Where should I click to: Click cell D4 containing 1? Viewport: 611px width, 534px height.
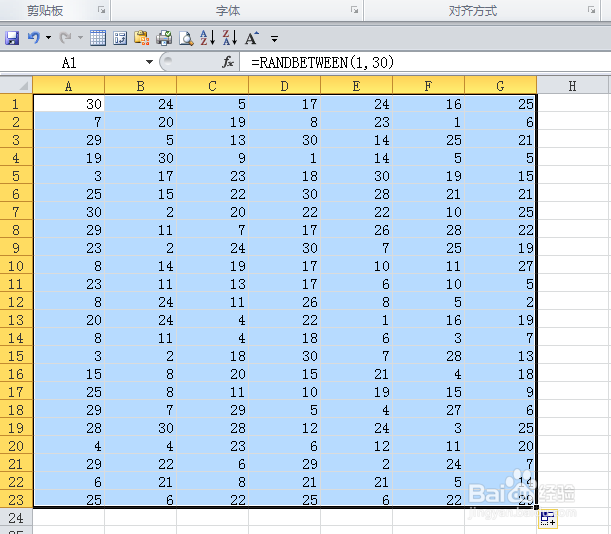[x=284, y=158]
